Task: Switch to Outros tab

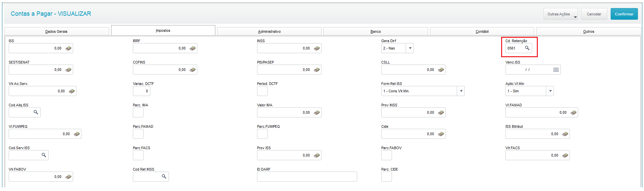Action: pos(589,31)
